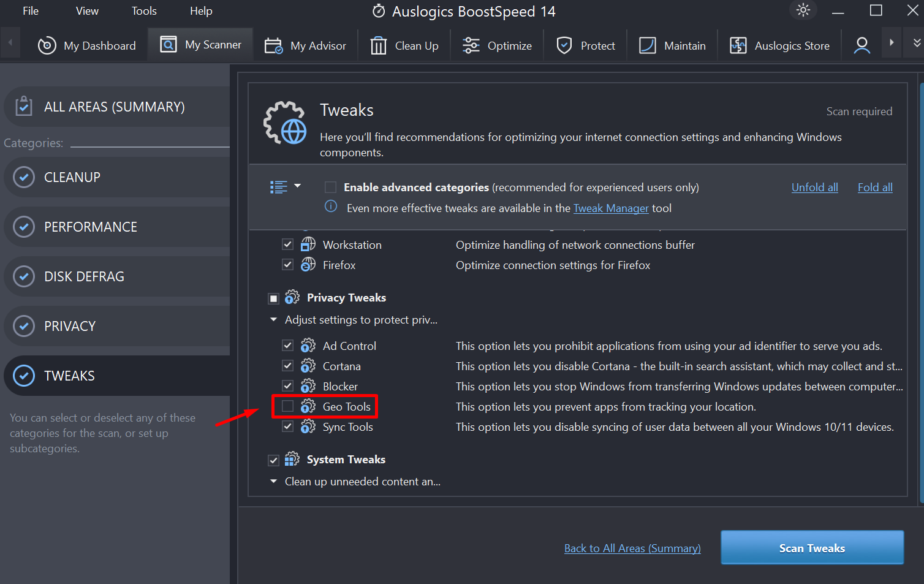Open the Tools menu
The height and width of the screenshot is (584, 924).
tap(144, 11)
